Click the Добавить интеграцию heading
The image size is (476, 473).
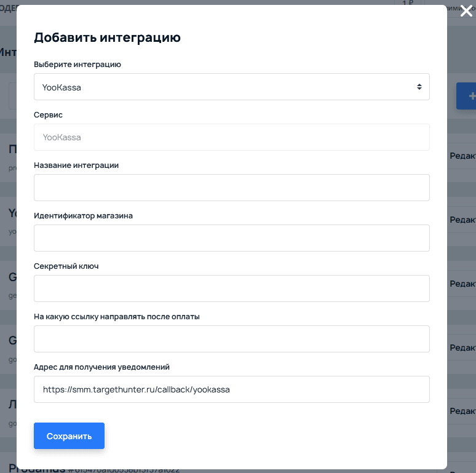[x=107, y=38]
